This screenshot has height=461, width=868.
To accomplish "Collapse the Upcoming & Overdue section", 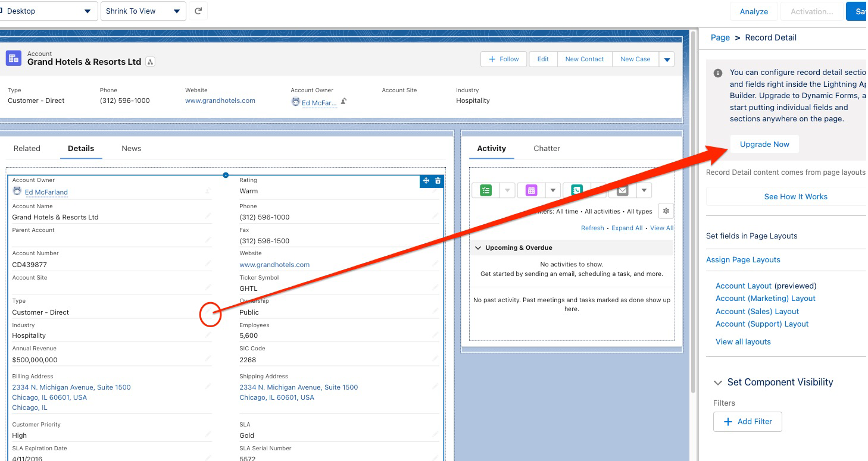I will pyautogui.click(x=477, y=247).
